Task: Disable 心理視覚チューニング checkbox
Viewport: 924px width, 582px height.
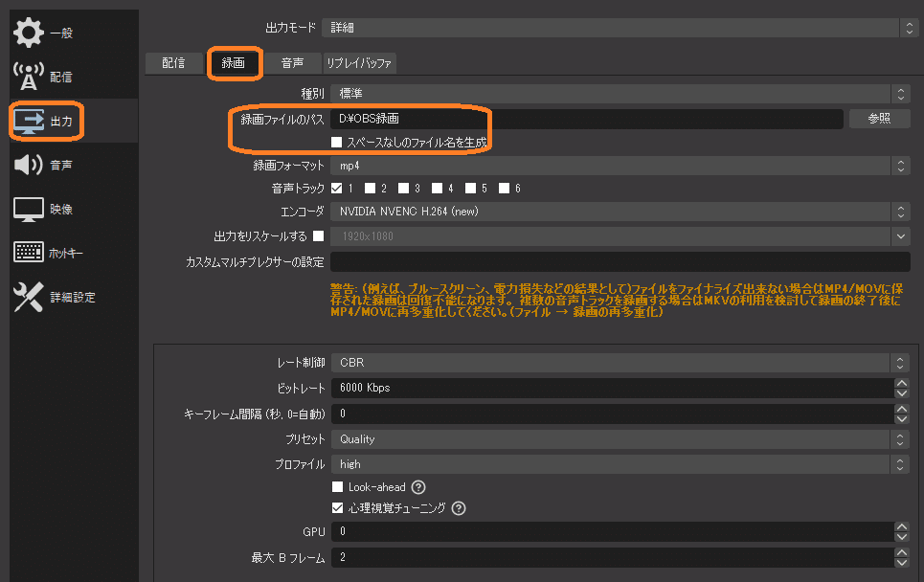Action: [338, 507]
